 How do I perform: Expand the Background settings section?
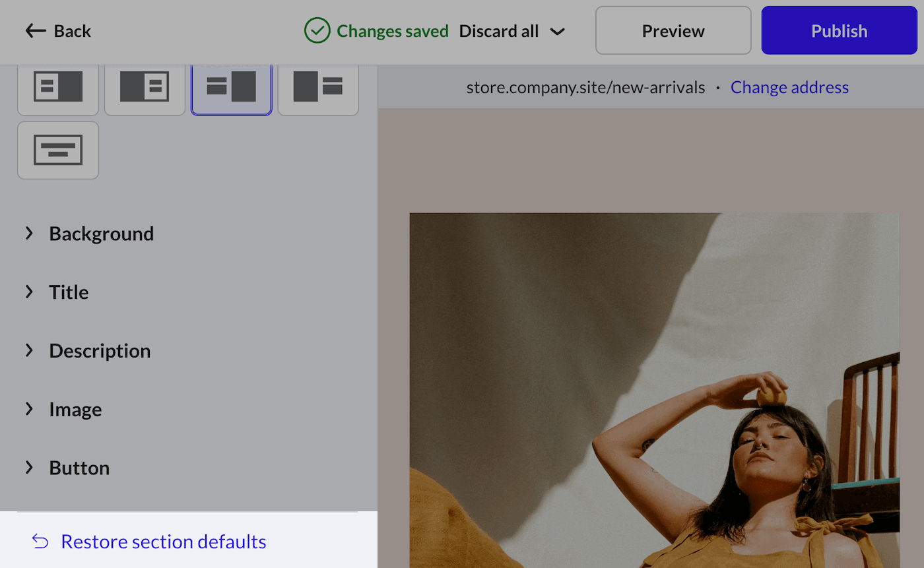pyautogui.click(x=101, y=234)
